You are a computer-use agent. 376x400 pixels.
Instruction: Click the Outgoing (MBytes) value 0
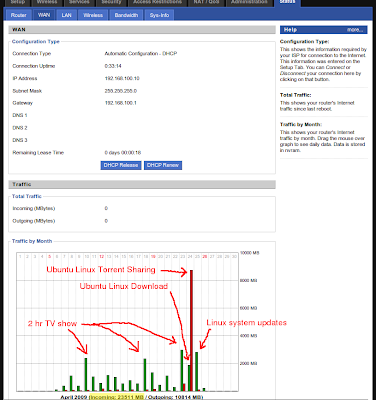pyautogui.click(x=106, y=221)
